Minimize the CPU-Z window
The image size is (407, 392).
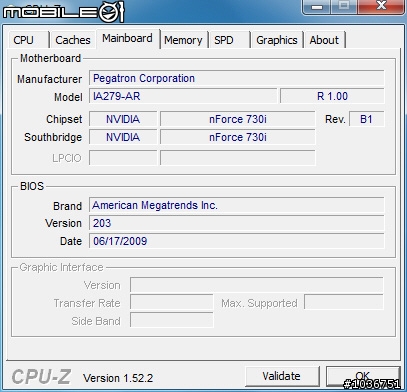click(x=317, y=6)
